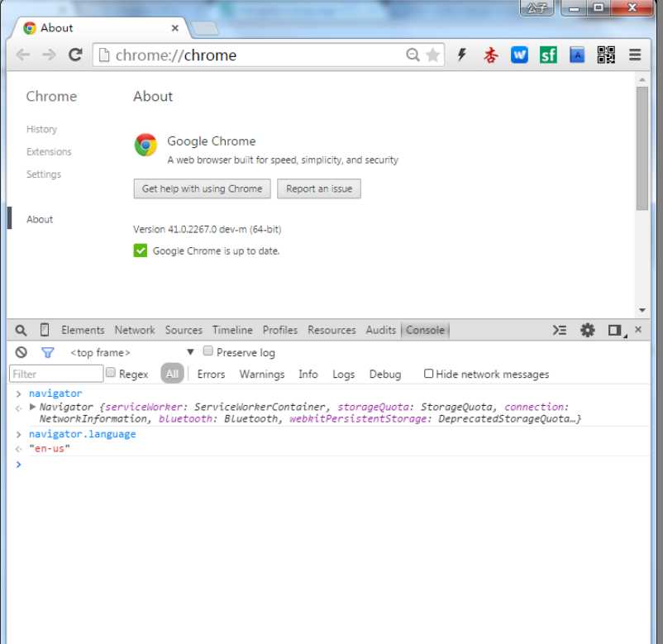The width and height of the screenshot is (663, 644).
Task: Open the blue W extension
Action: 519,55
